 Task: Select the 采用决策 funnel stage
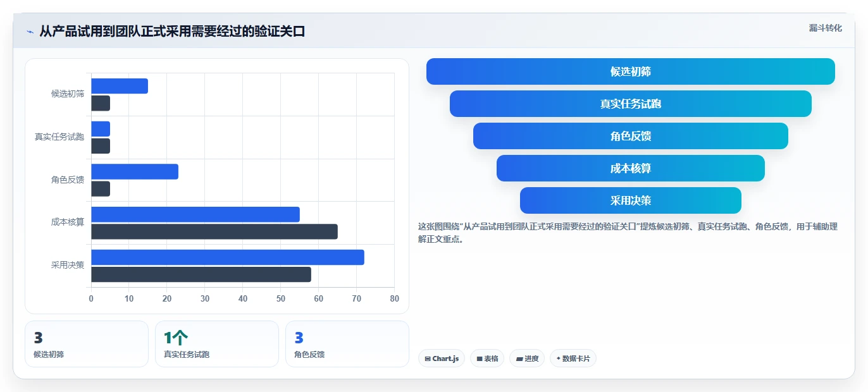(x=631, y=200)
